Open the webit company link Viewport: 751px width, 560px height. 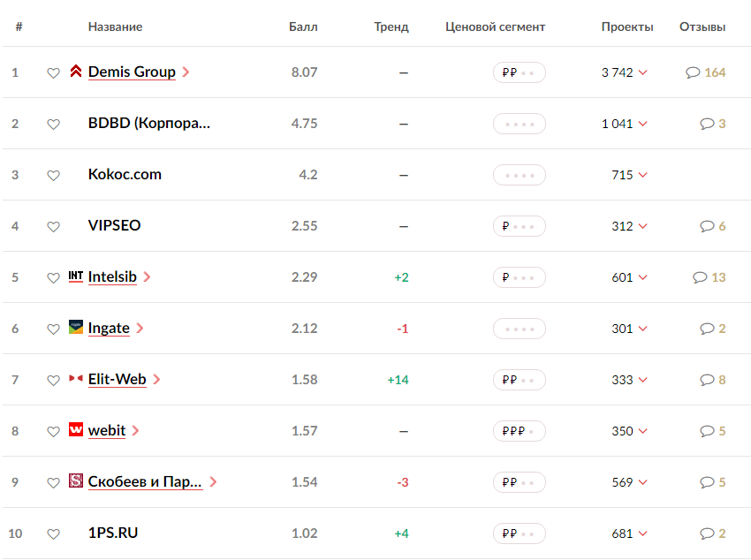coord(107,430)
